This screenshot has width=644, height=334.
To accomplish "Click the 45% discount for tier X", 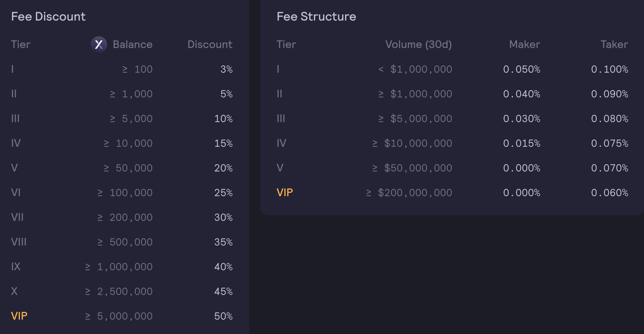I will (223, 291).
